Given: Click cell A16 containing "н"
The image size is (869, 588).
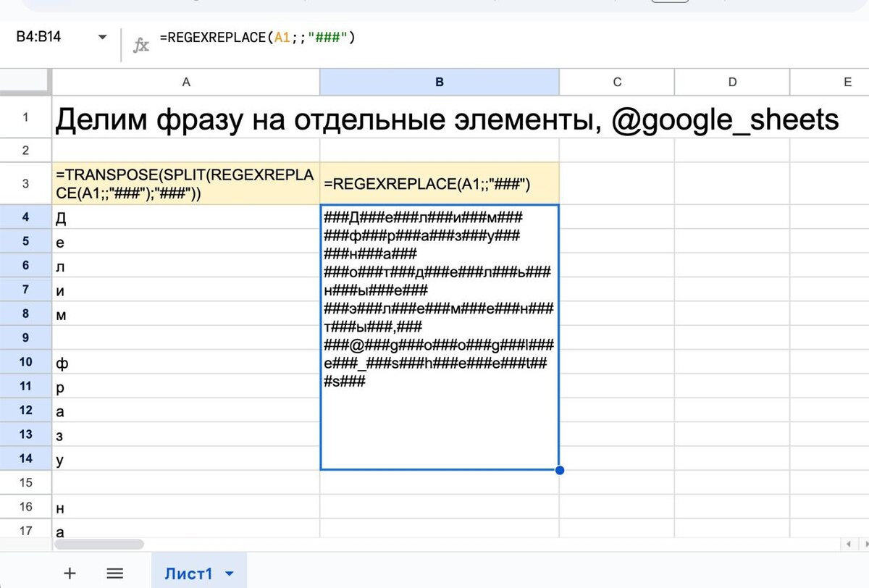Looking at the screenshot, I should pyautogui.click(x=186, y=506).
